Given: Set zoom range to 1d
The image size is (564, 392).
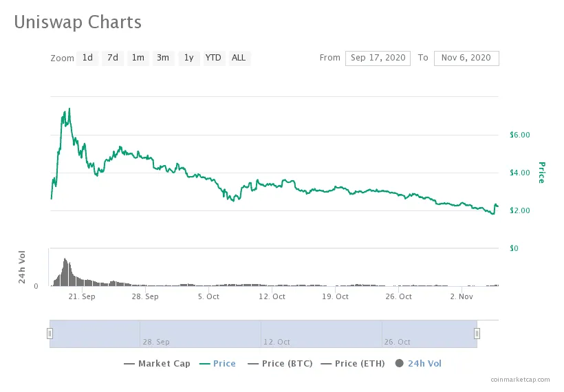Looking at the screenshot, I should pos(87,58).
